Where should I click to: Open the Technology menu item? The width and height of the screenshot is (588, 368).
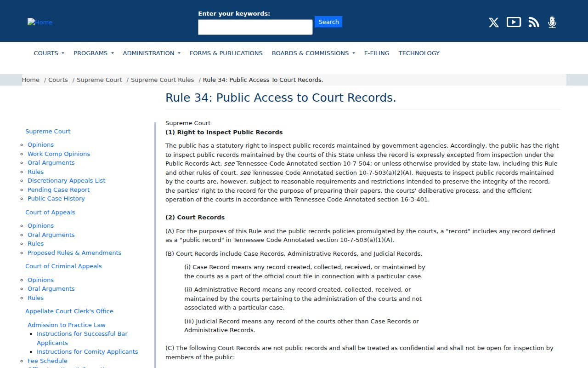click(x=419, y=53)
